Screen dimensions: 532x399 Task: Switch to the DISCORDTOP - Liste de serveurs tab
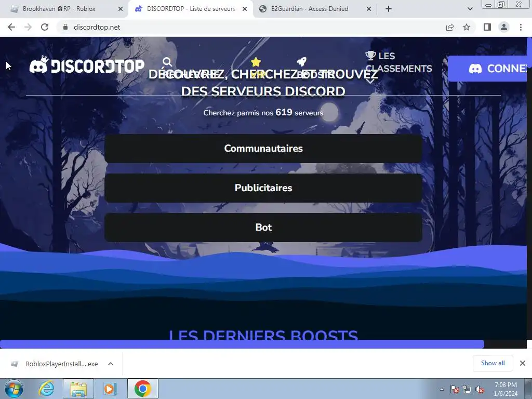click(x=190, y=9)
